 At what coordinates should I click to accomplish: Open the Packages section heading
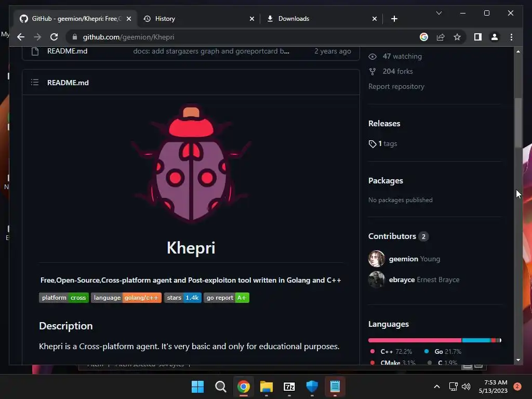click(385, 180)
